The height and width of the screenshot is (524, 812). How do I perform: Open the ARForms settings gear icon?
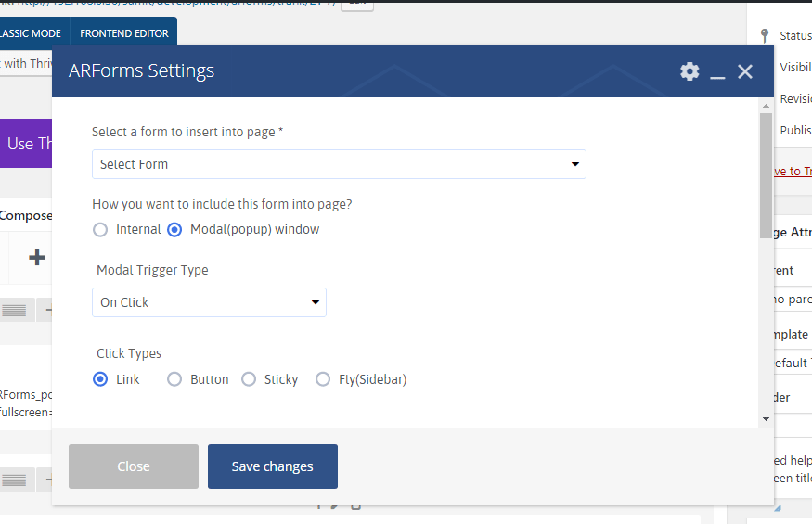690,71
